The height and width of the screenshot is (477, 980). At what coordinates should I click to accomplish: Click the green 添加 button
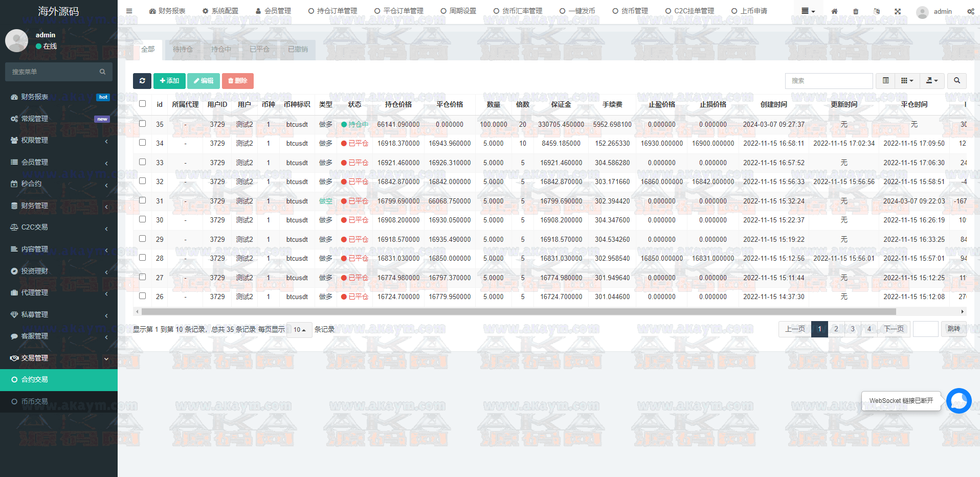click(x=169, y=81)
